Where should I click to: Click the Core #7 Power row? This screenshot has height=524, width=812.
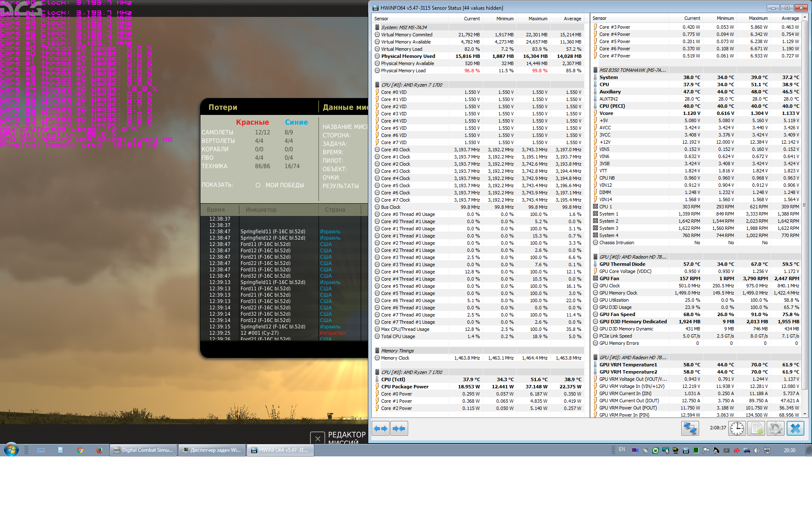[696, 55]
